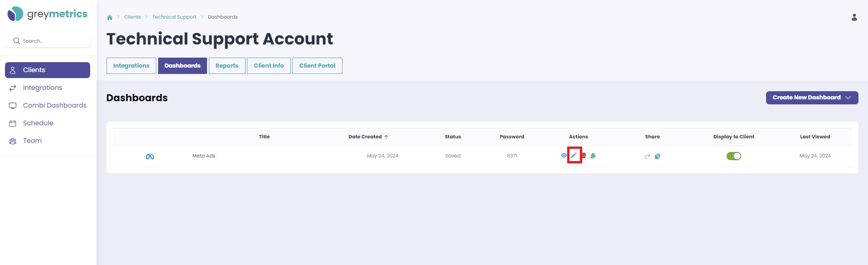Screen dimensions: 868x265
Task: Click the Technical Support Account heading
Action: click(220, 39)
